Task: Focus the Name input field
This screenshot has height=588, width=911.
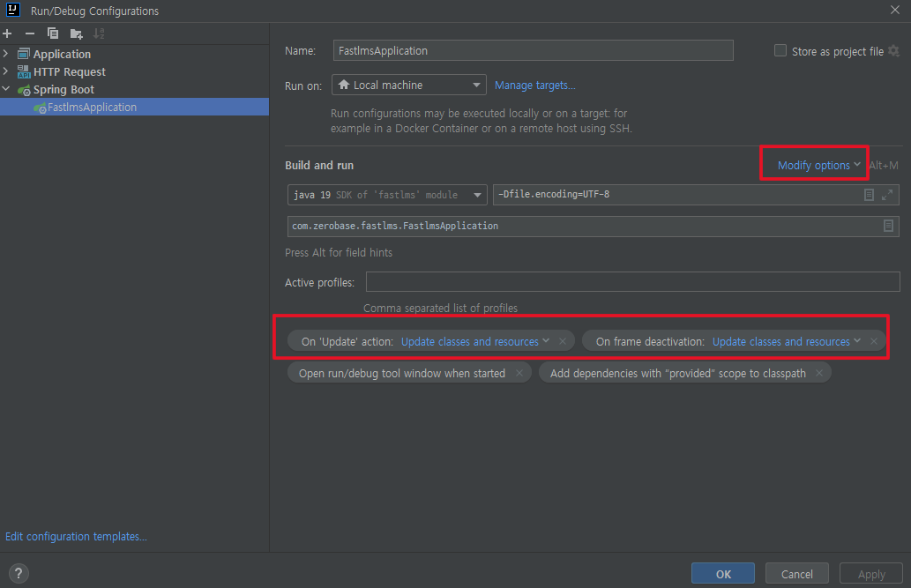Action: [x=534, y=50]
